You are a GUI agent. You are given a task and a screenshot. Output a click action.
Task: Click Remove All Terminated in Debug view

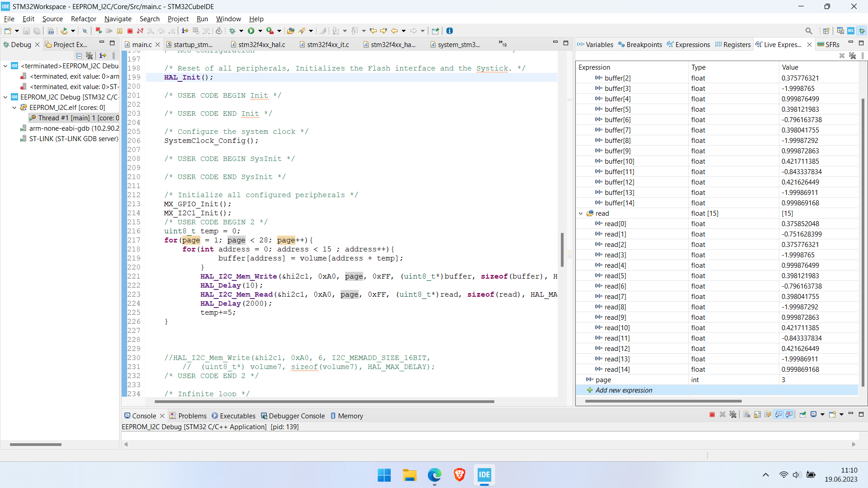(90, 56)
